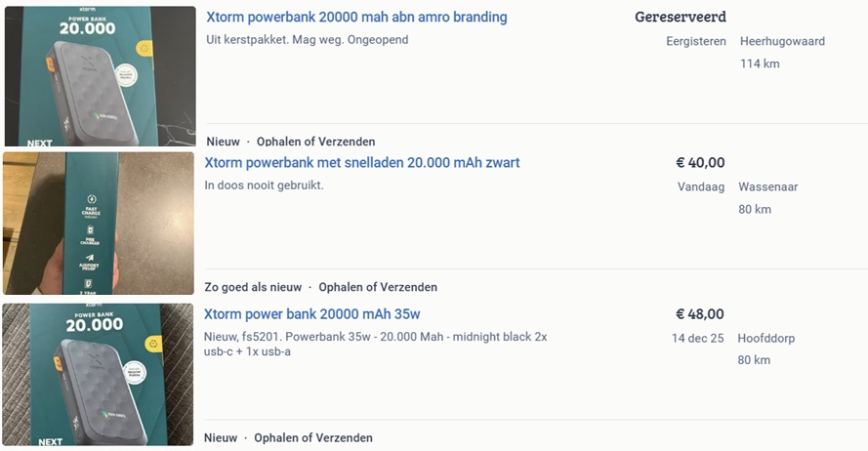
Task: Open the Xtorm power bank 35w listing photo
Action: coord(99,374)
